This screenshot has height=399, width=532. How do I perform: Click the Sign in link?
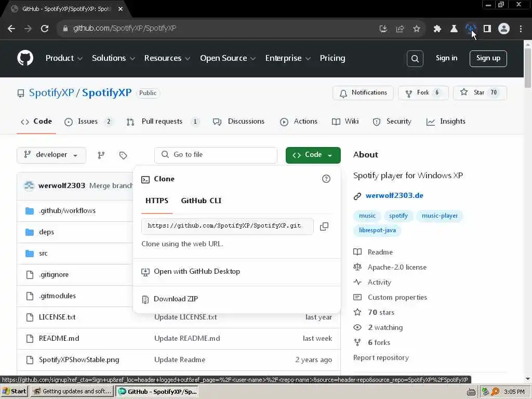(446, 58)
